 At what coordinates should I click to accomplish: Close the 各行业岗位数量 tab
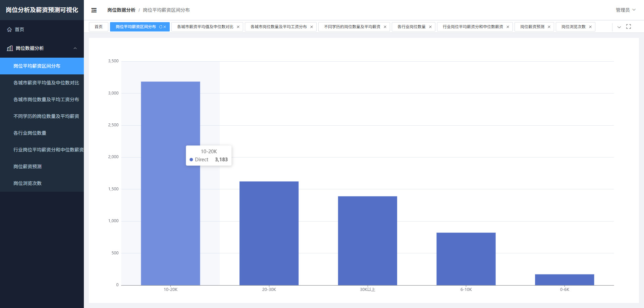point(430,27)
